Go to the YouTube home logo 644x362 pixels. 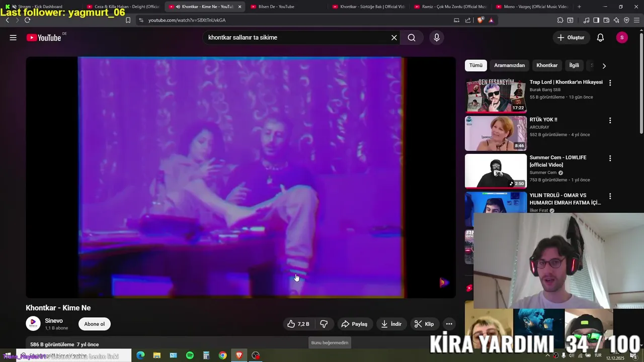point(44,38)
